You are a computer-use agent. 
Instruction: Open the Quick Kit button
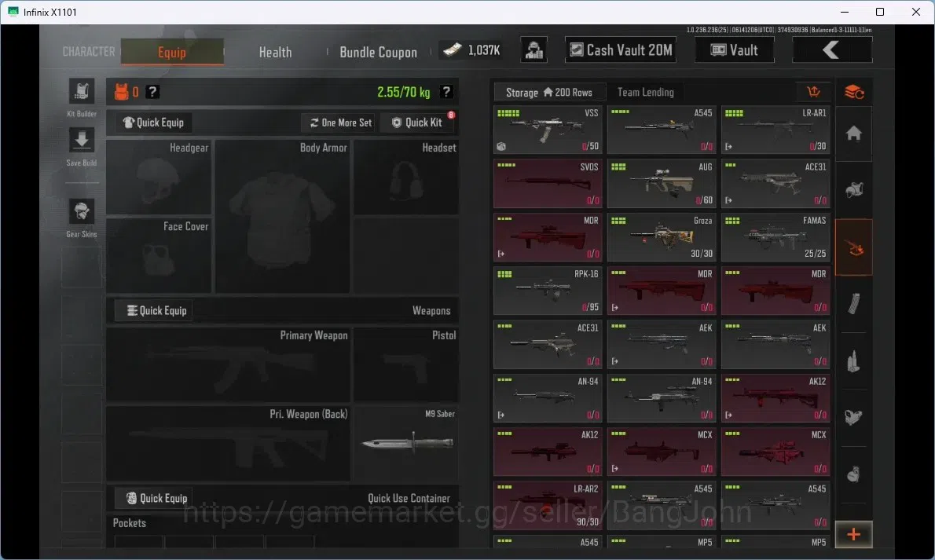pyautogui.click(x=417, y=123)
